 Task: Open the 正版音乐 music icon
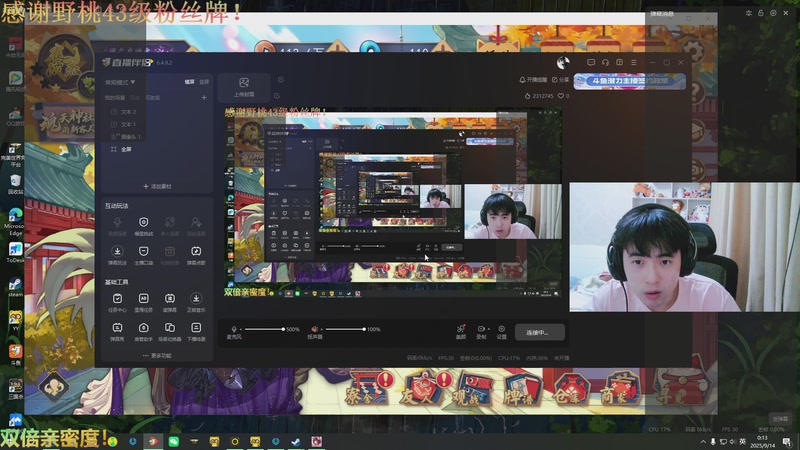coord(196,302)
